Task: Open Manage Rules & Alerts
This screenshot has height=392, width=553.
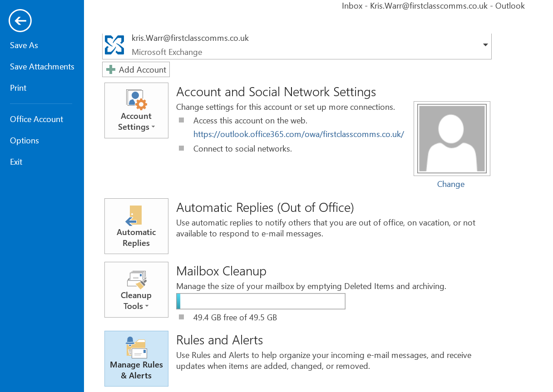Action: click(136, 358)
